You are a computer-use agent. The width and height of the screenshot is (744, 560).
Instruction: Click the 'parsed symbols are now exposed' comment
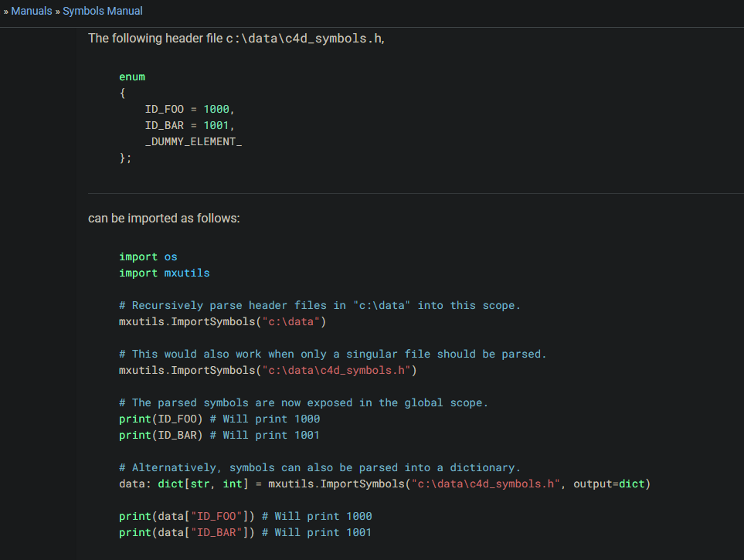(x=304, y=402)
